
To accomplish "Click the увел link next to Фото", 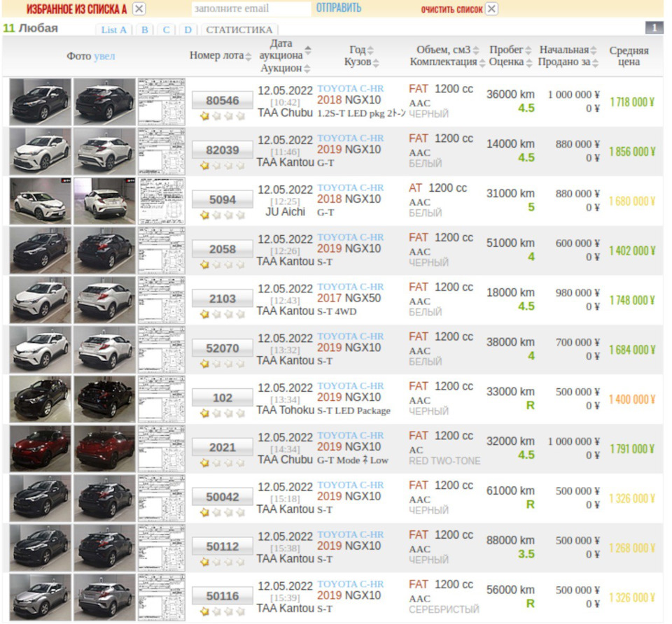I will (104, 56).
